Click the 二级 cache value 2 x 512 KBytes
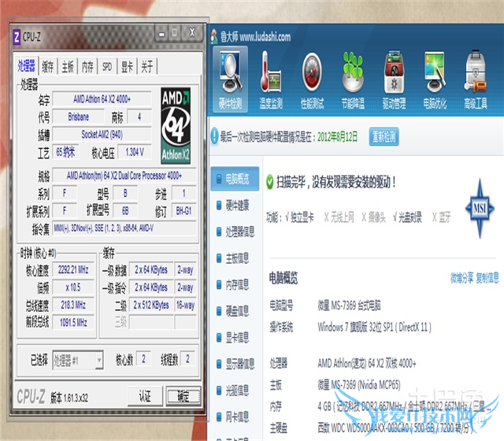The image size is (504, 441). pyautogui.click(x=151, y=305)
